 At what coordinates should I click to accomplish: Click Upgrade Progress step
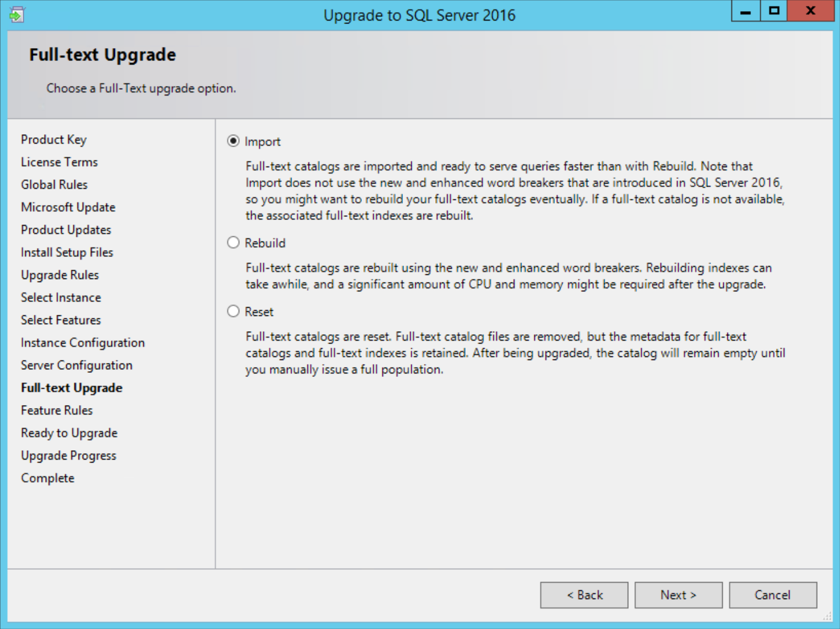pyautogui.click(x=69, y=455)
